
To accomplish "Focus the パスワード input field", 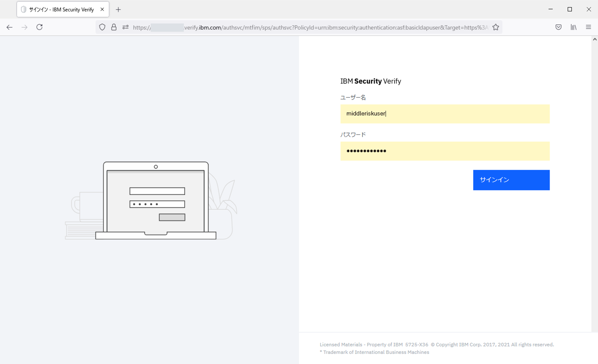I will [x=445, y=151].
